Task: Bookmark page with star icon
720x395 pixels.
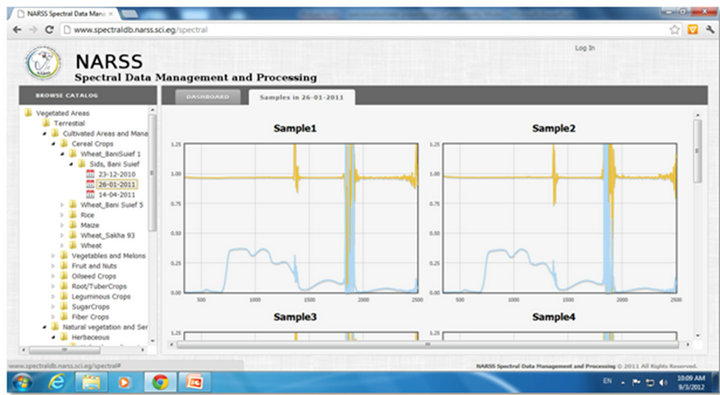Action: tap(674, 30)
